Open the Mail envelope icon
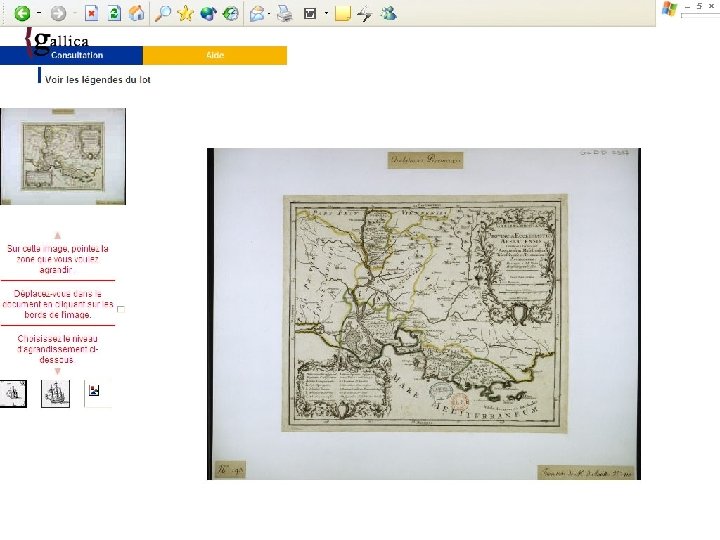The width and height of the screenshot is (720, 540). pyautogui.click(x=257, y=14)
